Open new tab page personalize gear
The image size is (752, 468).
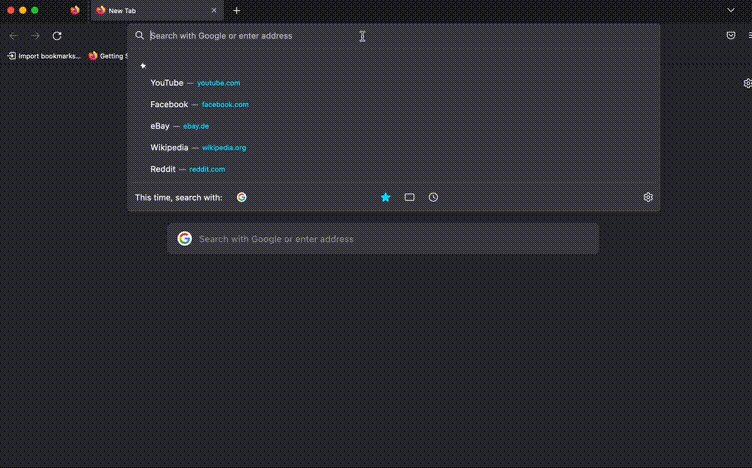pos(747,83)
